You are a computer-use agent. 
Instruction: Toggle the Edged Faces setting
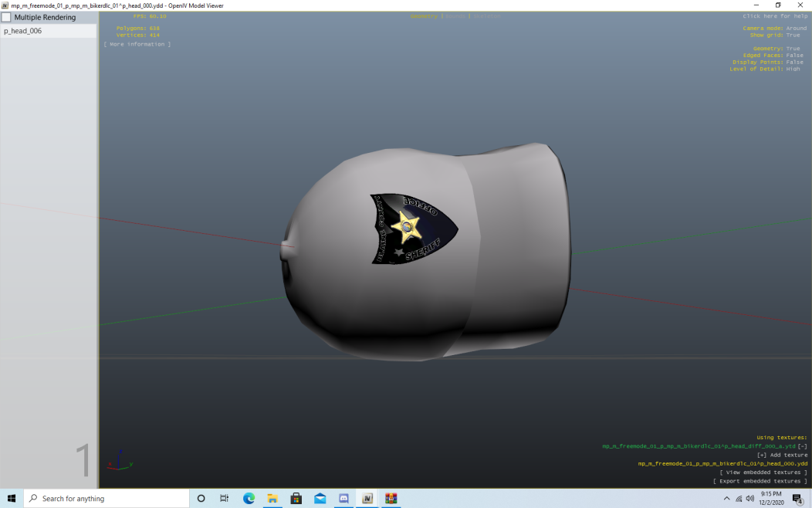click(794, 56)
